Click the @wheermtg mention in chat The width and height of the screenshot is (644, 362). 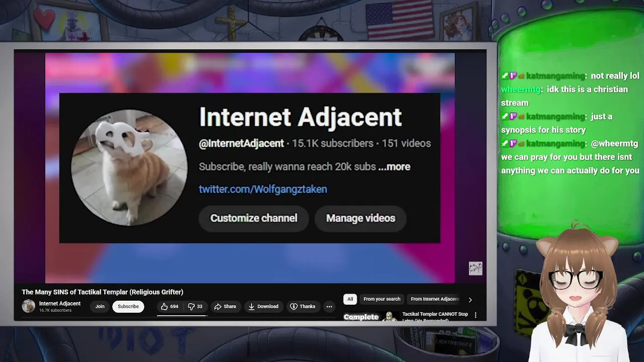click(x=615, y=144)
